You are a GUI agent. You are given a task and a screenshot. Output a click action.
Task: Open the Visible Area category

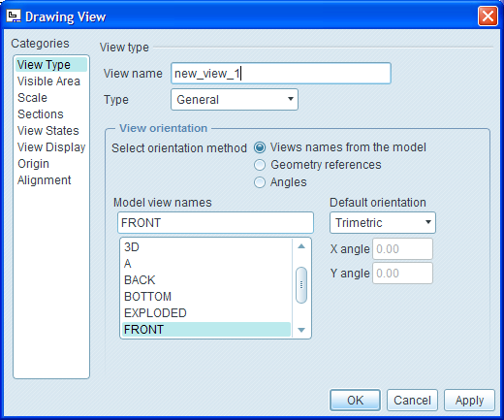[48, 81]
